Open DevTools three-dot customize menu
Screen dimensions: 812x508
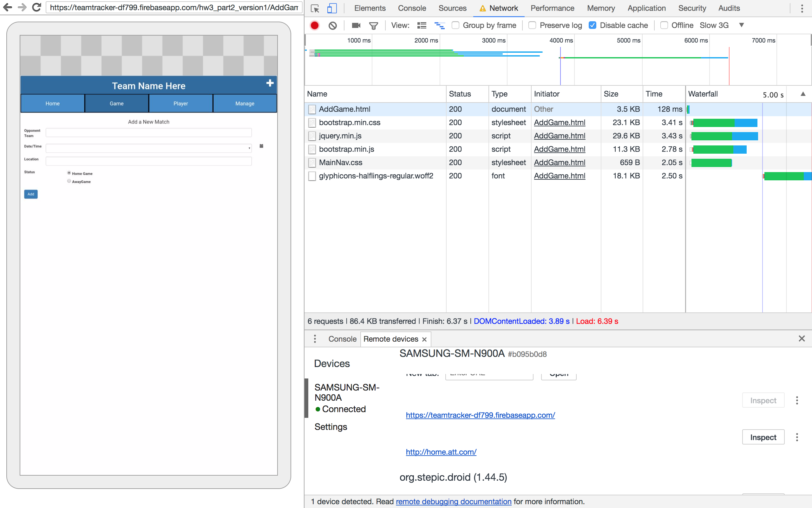point(802,8)
